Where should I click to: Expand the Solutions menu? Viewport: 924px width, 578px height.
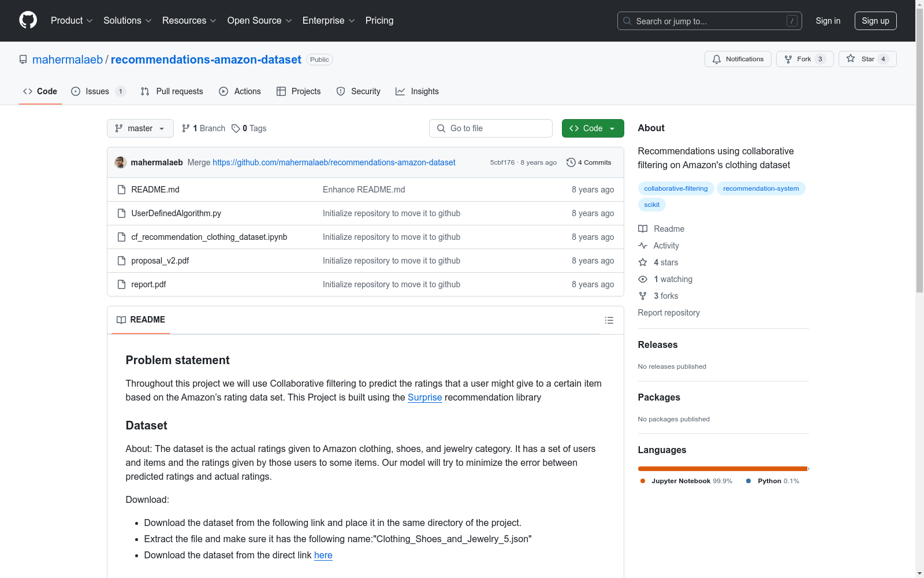pyautogui.click(x=128, y=21)
